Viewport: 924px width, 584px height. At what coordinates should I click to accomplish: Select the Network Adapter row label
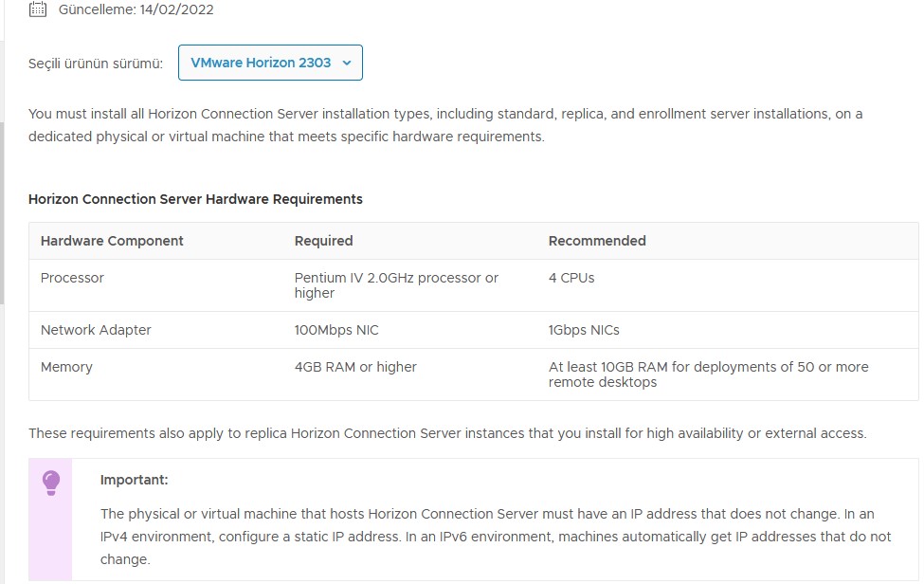pyautogui.click(x=96, y=330)
